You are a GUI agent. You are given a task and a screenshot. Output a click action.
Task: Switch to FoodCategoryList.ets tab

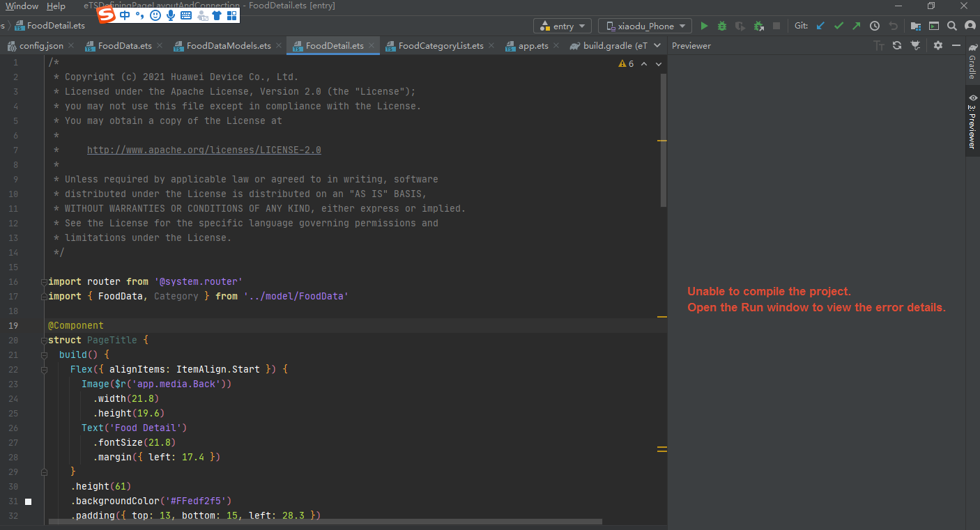[441, 46]
